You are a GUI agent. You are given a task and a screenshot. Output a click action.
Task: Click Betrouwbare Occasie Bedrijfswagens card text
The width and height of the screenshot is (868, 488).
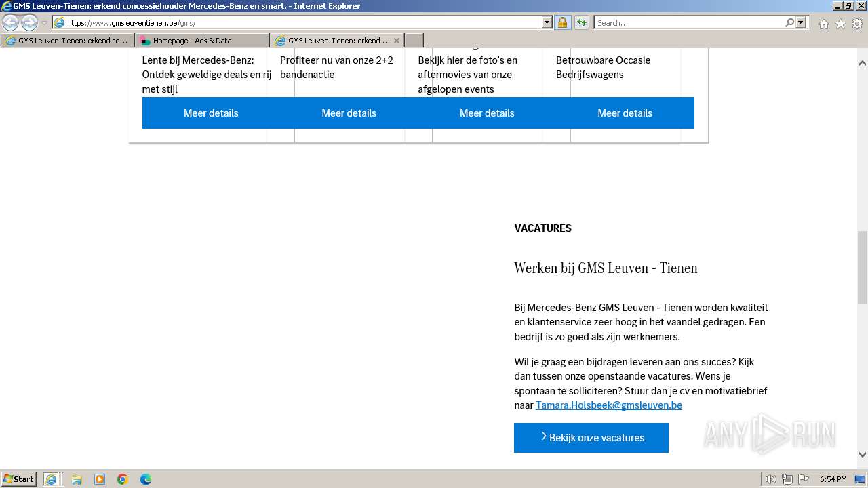click(x=603, y=67)
